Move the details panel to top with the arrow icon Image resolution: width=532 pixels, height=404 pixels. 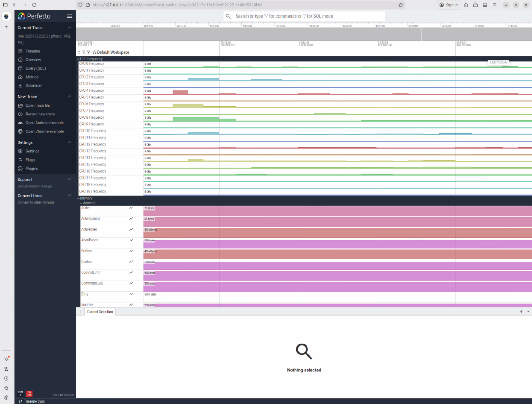521,311
